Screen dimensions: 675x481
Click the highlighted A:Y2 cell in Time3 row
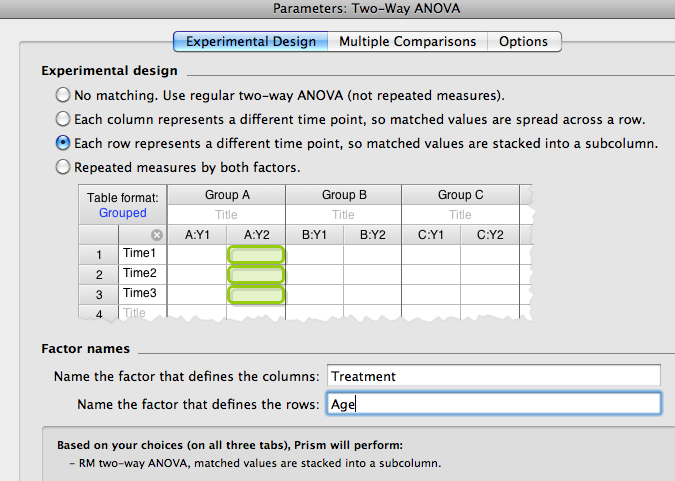coord(256,295)
